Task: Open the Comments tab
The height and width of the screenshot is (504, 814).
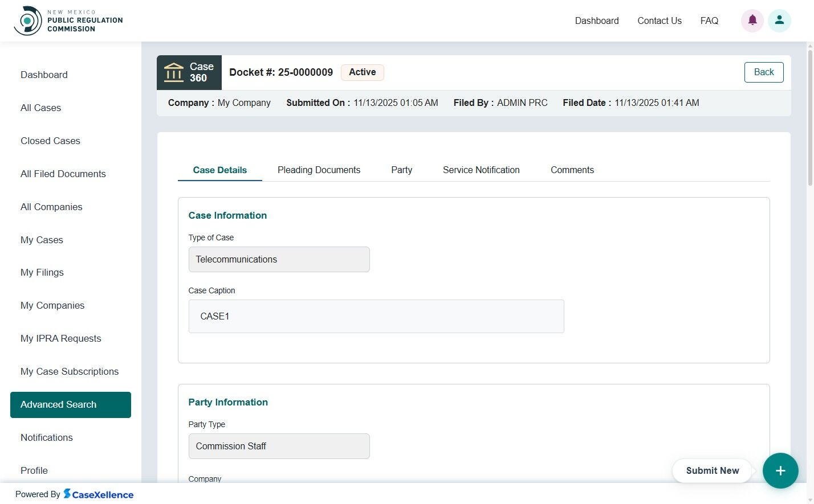Action: point(572,170)
